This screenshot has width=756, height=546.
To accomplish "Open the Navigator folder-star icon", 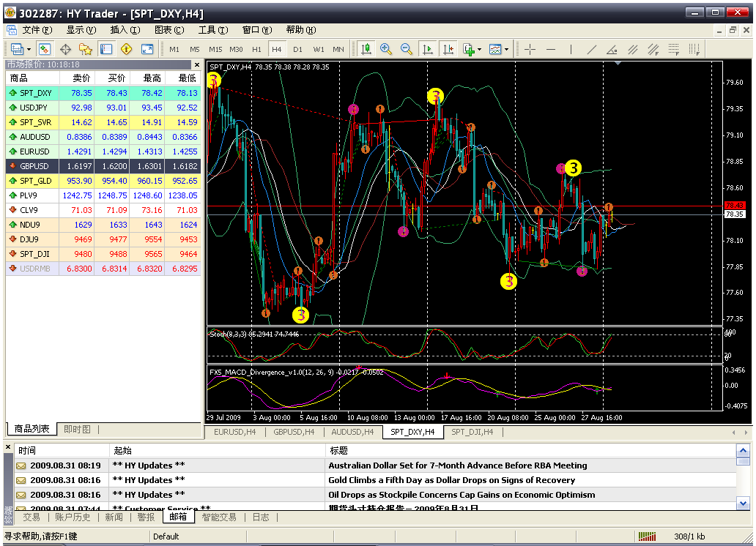I will (85, 49).
